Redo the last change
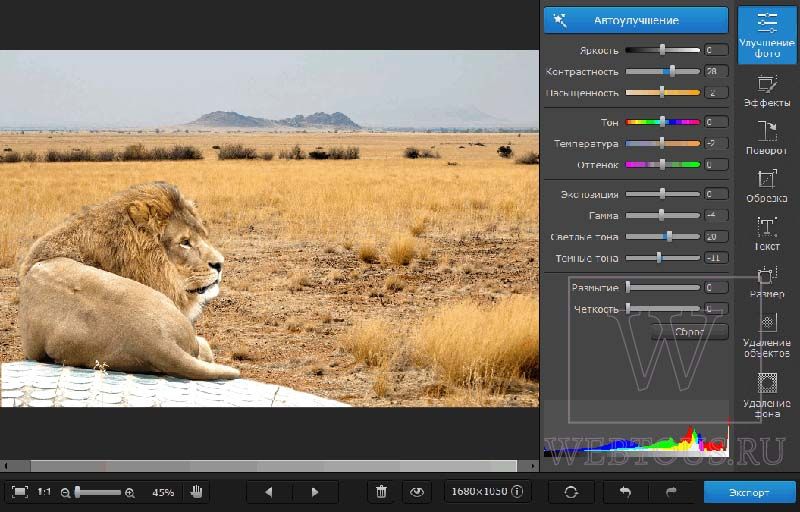 click(671, 492)
